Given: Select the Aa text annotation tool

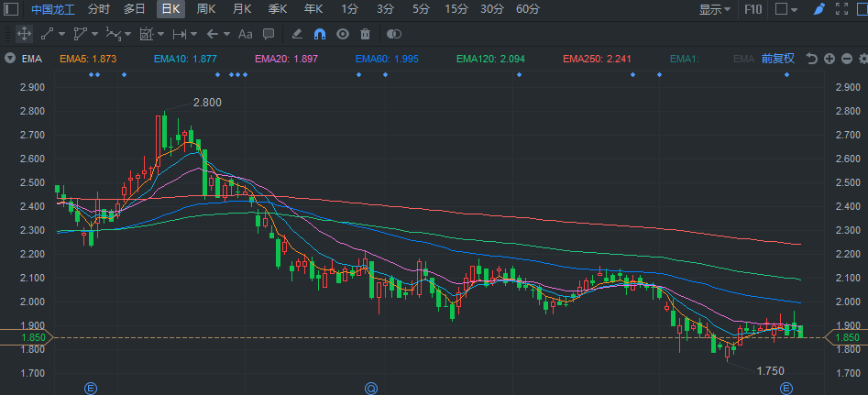Looking at the screenshot, I should [x=246, y=34].
